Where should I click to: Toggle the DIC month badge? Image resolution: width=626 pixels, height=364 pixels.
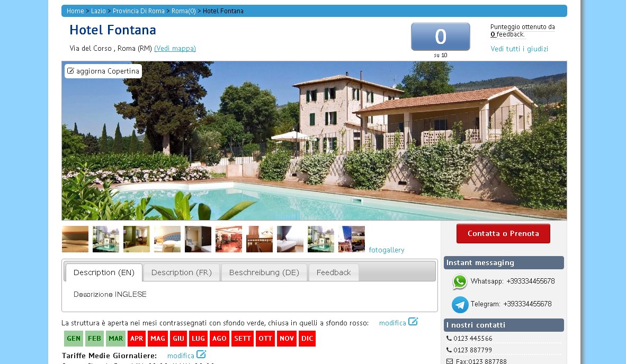click(307, 339)
